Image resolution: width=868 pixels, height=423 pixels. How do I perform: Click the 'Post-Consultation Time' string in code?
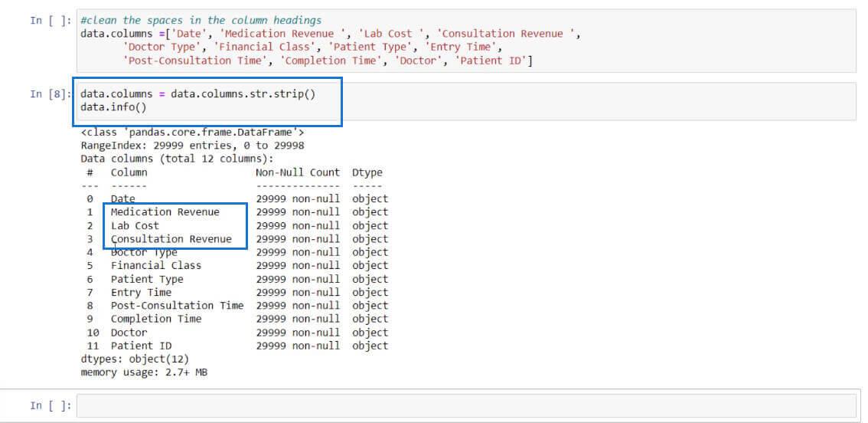click(194, 61)
